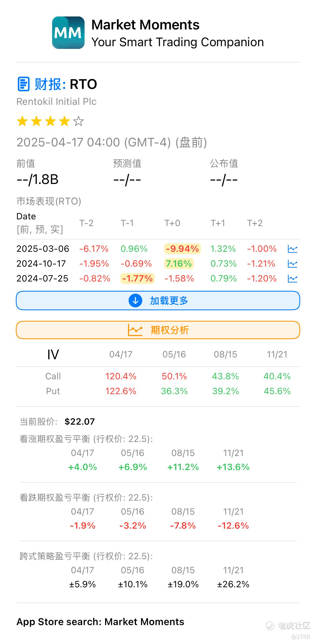Select the 11/21 expiry column header in IV table
316x644 pixels.
[x=277, y=354]
